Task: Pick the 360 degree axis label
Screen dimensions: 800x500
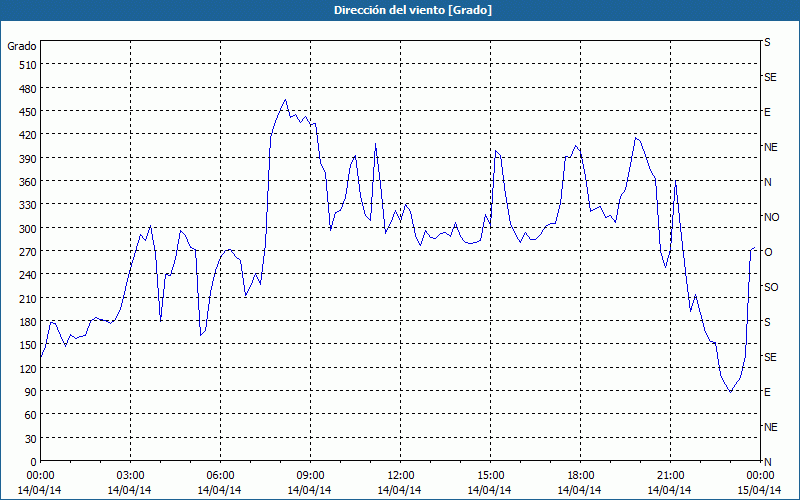Action: [x=28, y=182]
